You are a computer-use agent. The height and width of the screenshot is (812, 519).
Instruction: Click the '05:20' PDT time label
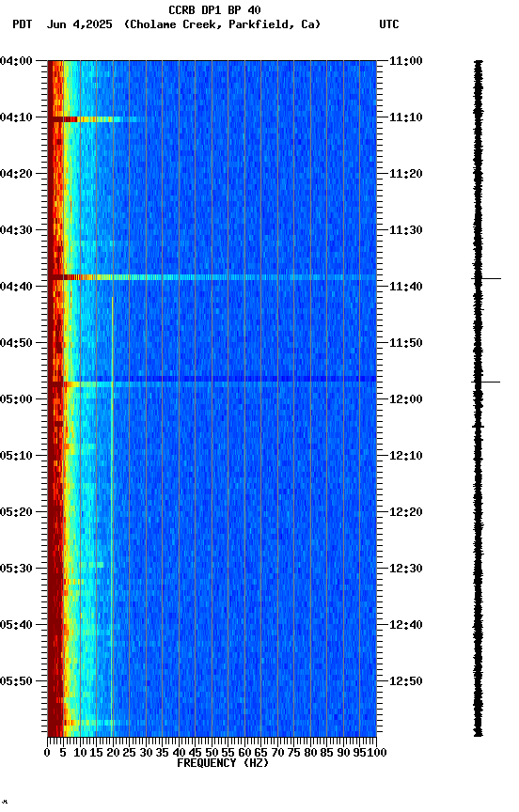(x=16, y=513)
